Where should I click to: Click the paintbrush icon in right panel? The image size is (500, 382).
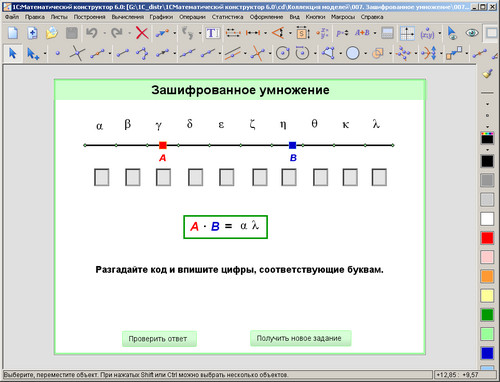click(x=487, y=73)
